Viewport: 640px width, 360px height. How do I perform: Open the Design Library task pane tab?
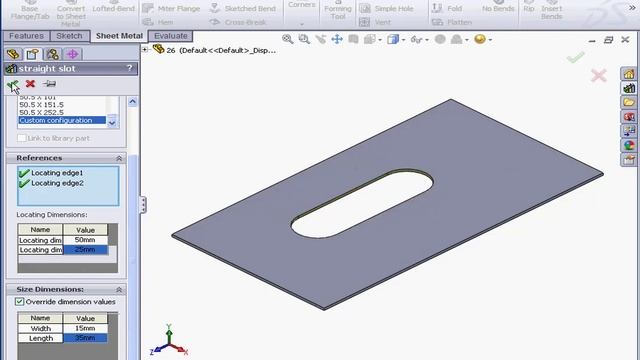pyautogui.click(x=629, y=88)
